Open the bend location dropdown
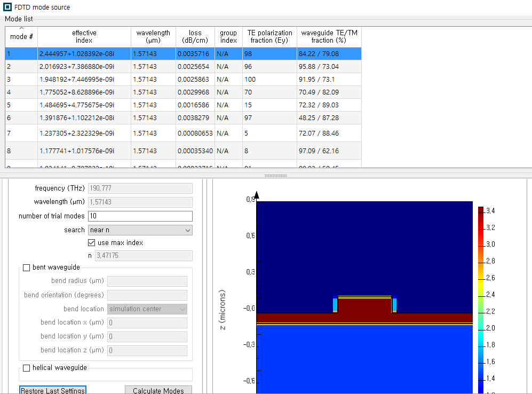Viewport: 532px width, 394px height. click(x=147, y=309)
